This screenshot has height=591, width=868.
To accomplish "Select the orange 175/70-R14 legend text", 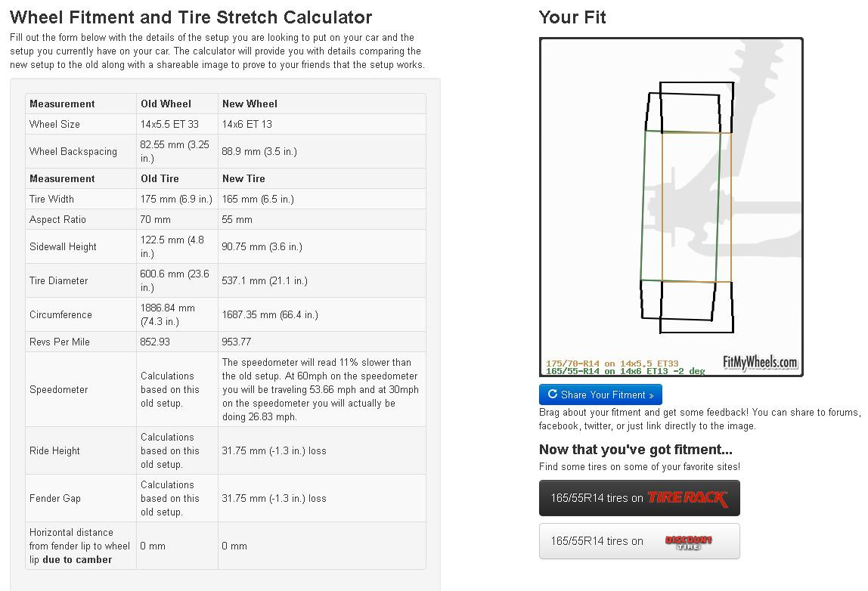I will pos(612,364).
